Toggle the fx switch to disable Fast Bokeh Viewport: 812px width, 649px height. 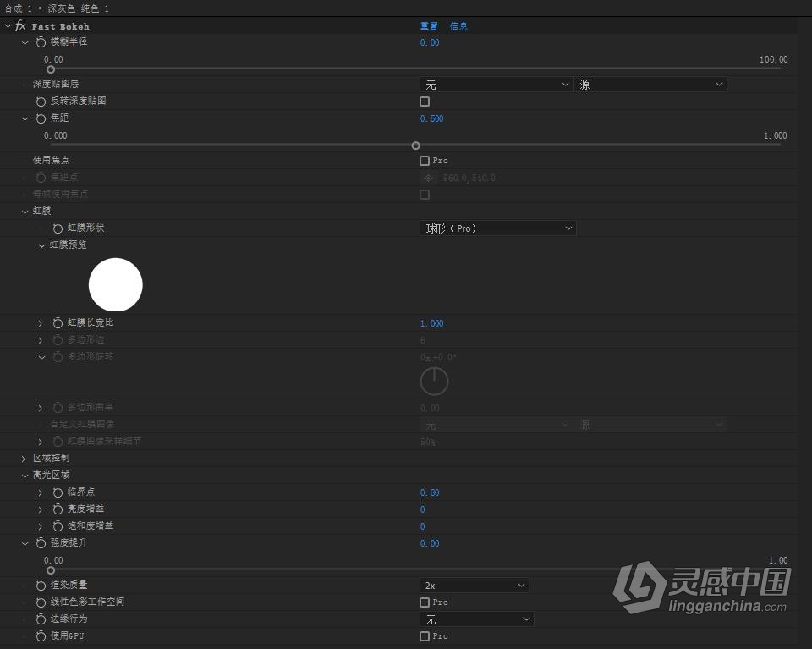19,26
